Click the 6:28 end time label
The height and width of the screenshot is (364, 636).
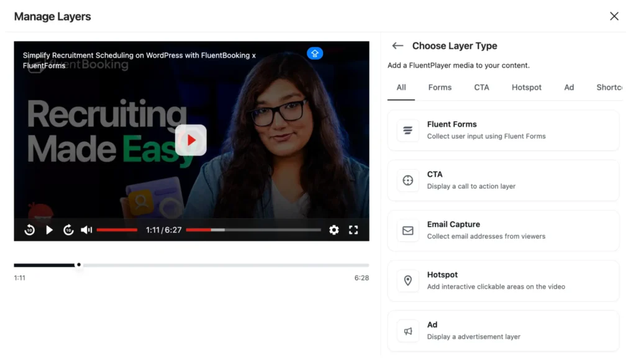(x=361, y=278)
